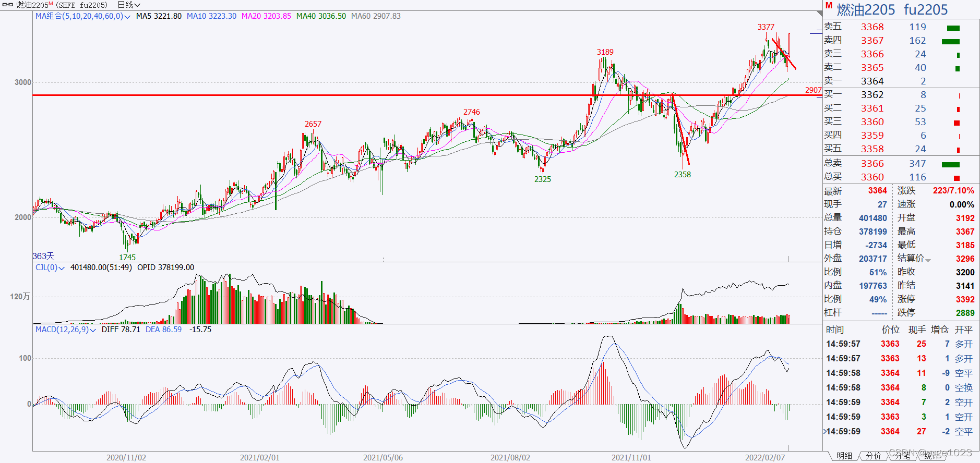Click the 开盘 value 3192
This screenshot has width=980, height=463.
click(x=965, y=218)
